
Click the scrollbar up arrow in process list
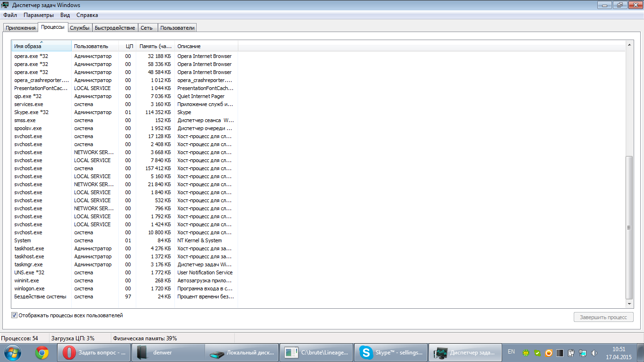click(629, 44)
